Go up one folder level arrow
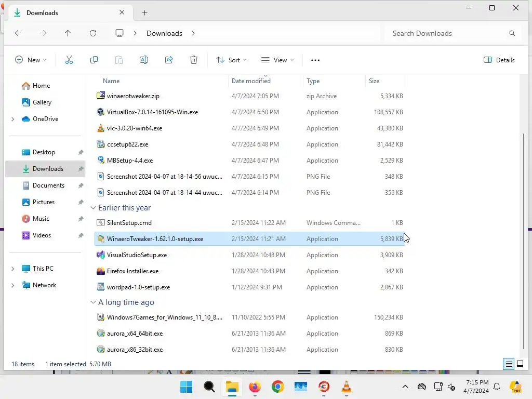The width and height of the screenshot is (532, 399). (68, 33)
